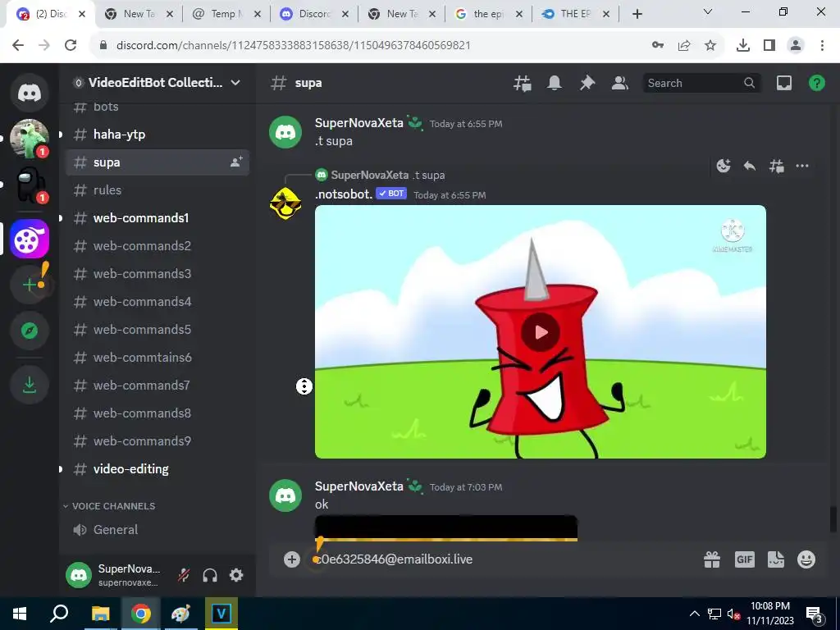The height and width of the screenshot is (630, 840).
Task: Open the web-commands5 channel
Action: pyautogui.click(x=157, y=330)
